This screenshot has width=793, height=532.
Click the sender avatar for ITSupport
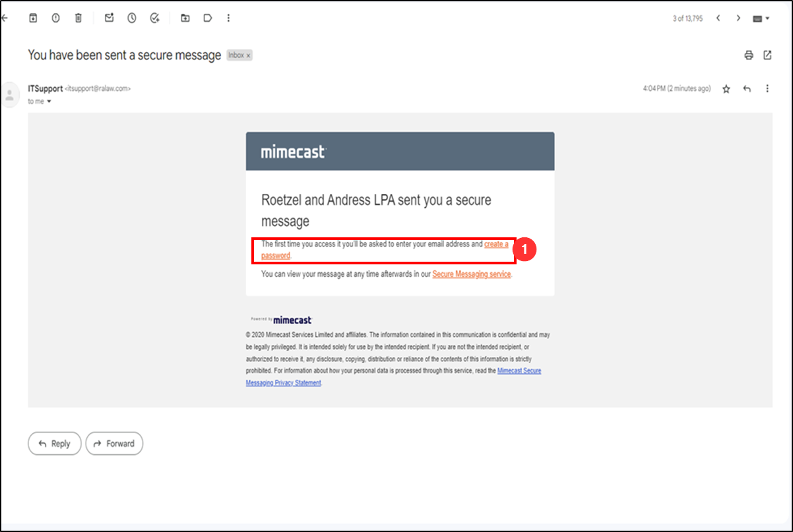tap(9, 94)
